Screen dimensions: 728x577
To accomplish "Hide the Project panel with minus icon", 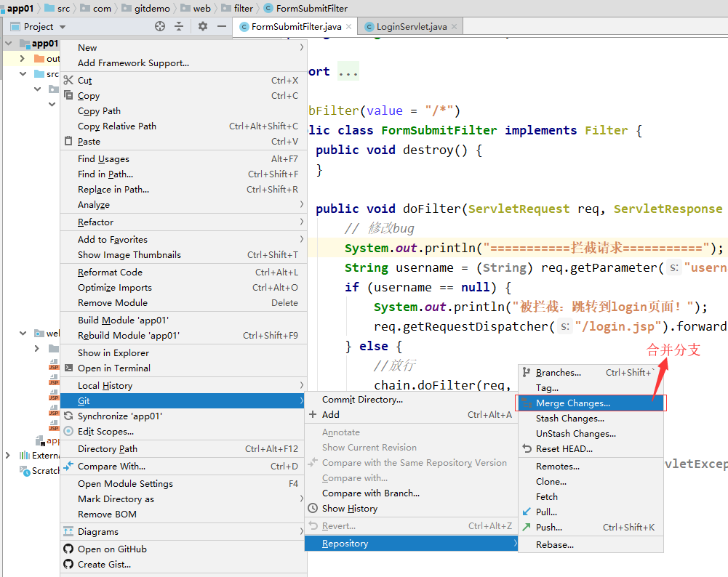I will pos(222,26).
